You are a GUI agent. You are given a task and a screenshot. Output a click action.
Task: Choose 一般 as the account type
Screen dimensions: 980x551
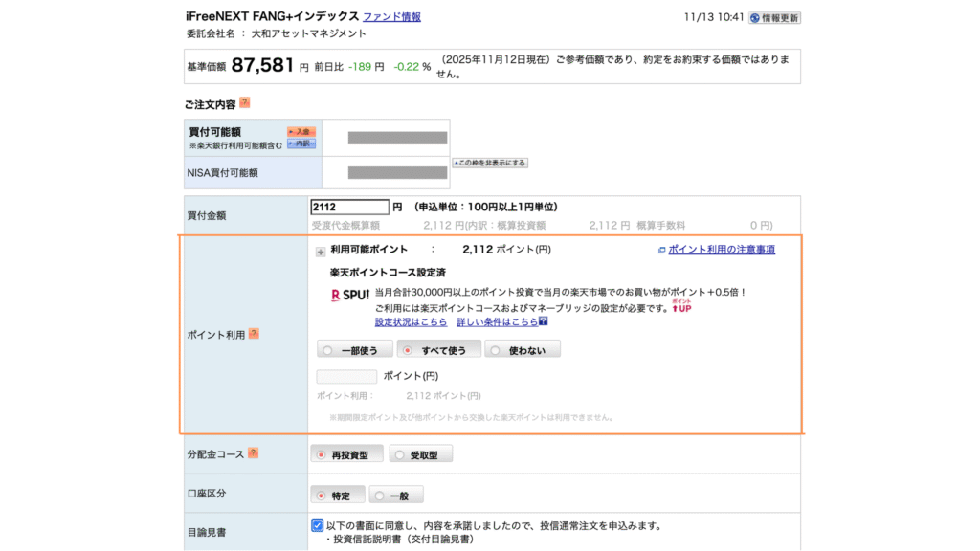pyautogui.click(x=396, y=496)
